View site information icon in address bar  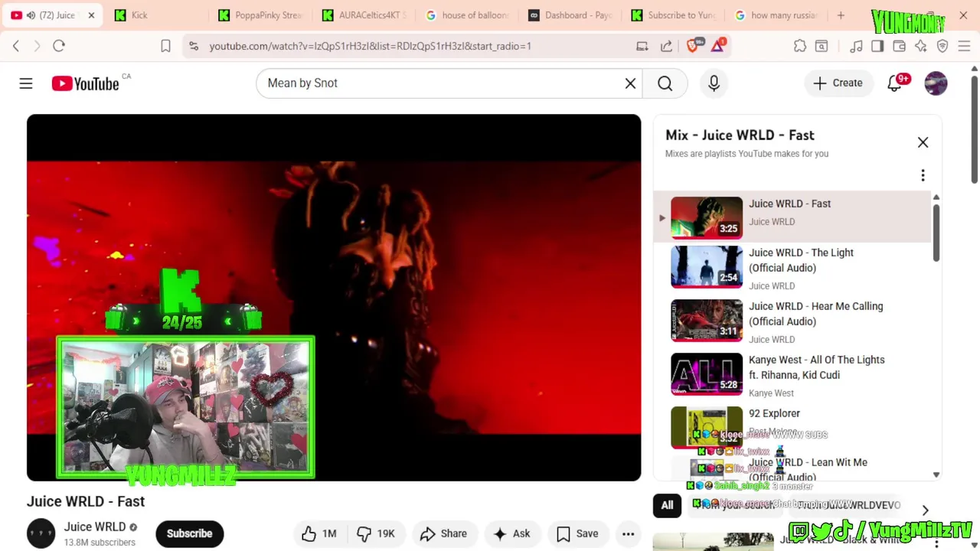pyautogui.click(x=195, y=46)
